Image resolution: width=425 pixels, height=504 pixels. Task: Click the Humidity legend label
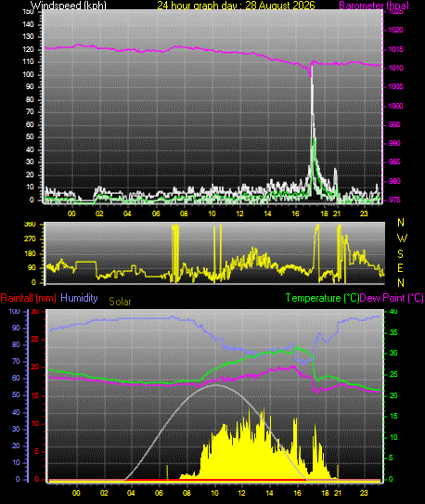79,298
